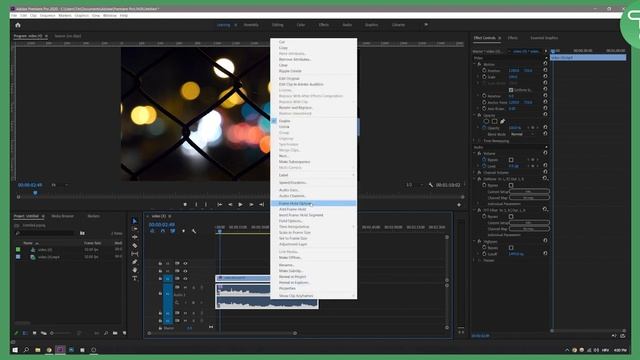This screenshot has width=640, height=360.
Task: Click Go to Out point button
Action: pyautogui.click(x=262, y=204)
